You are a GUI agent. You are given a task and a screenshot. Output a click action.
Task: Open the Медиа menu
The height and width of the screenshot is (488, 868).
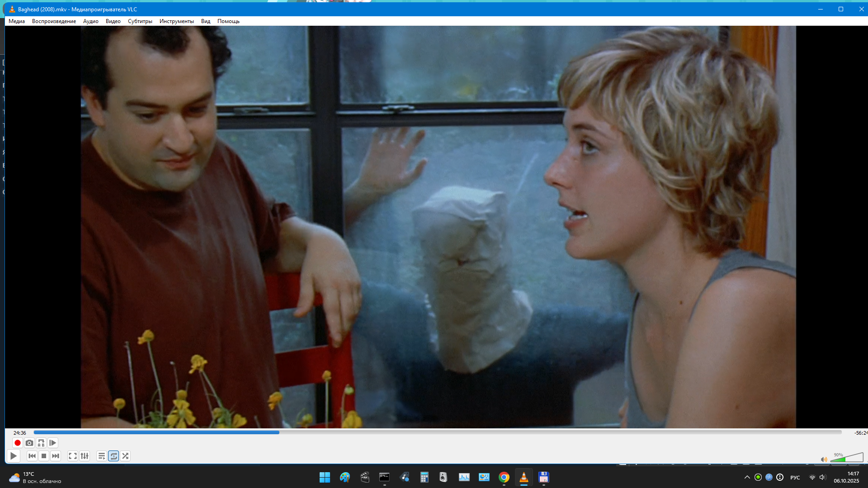click(x=17, y=21)
